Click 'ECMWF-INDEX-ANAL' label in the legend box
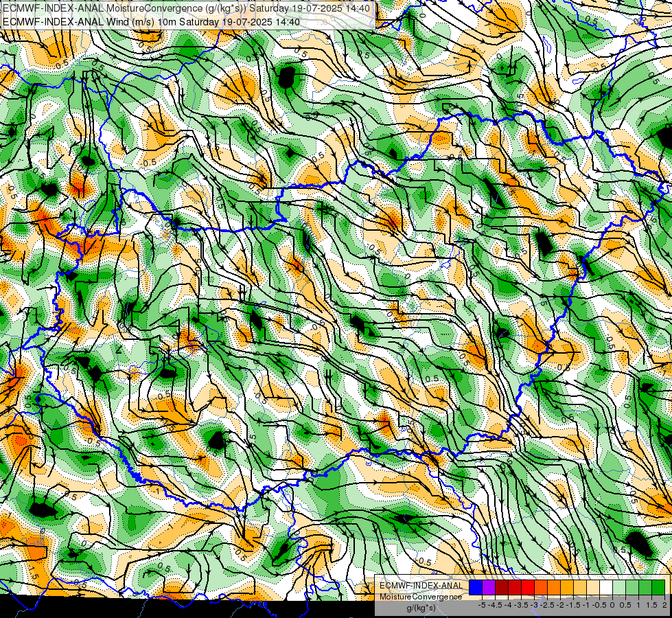This screenshot has width=672, height=618. click(x=421, y=586)
